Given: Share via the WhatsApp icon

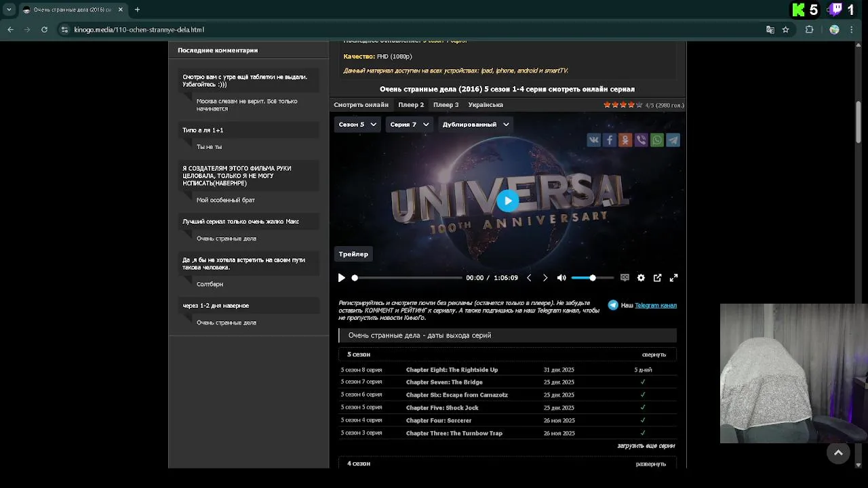Looking at the screenshot, I should (x=657, y=140).
